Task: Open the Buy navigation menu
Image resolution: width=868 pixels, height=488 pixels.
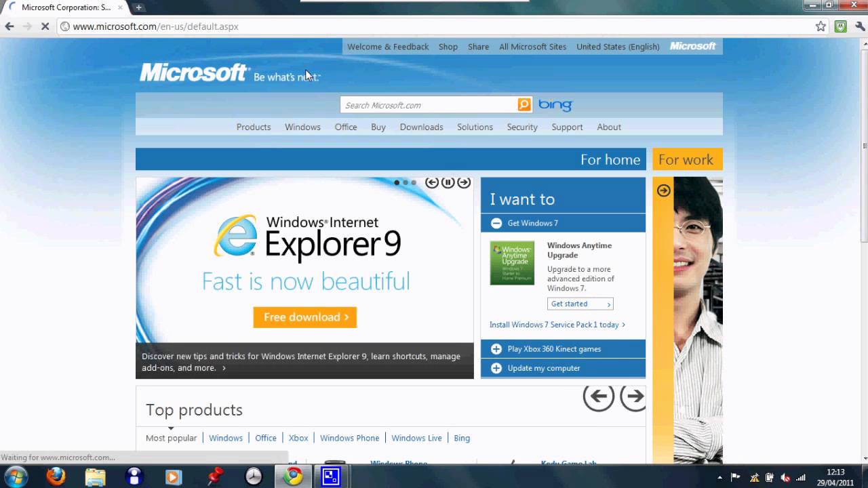Action: tap(378, 127)
